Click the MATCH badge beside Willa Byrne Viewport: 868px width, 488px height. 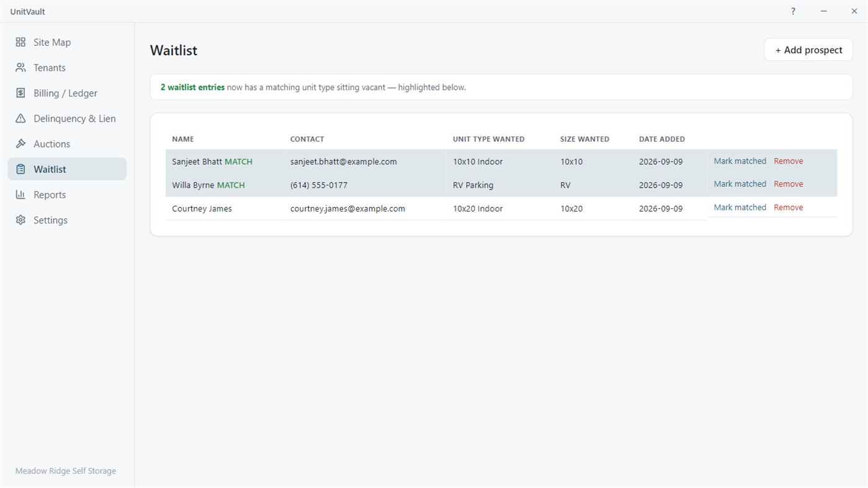coord(231,185)
